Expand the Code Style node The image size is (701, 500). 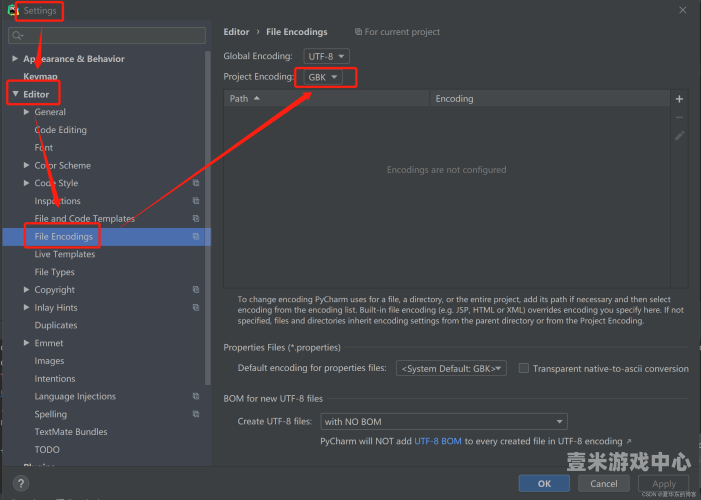(26, 183)
